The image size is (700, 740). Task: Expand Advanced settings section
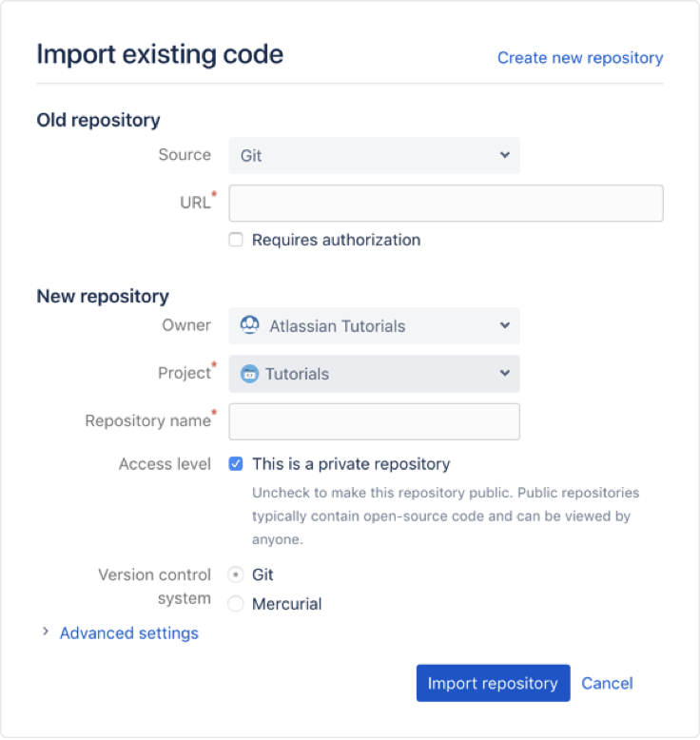tap(128, 633)
